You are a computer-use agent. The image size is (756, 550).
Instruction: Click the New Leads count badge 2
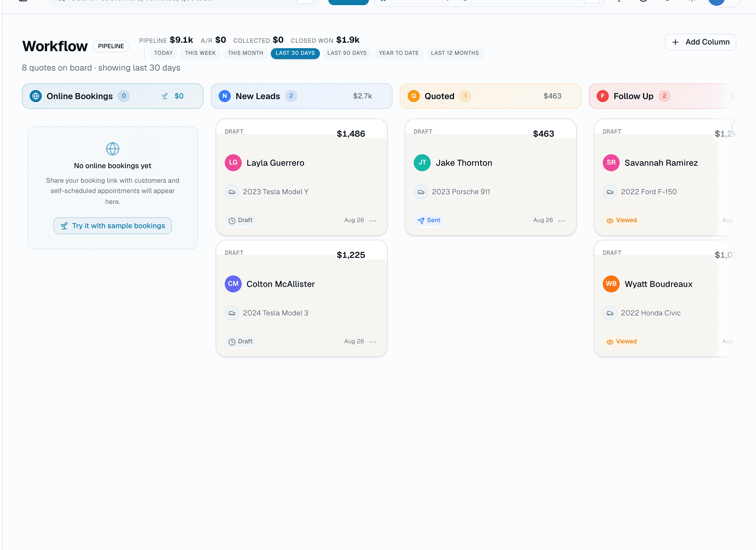click(291, 96)
